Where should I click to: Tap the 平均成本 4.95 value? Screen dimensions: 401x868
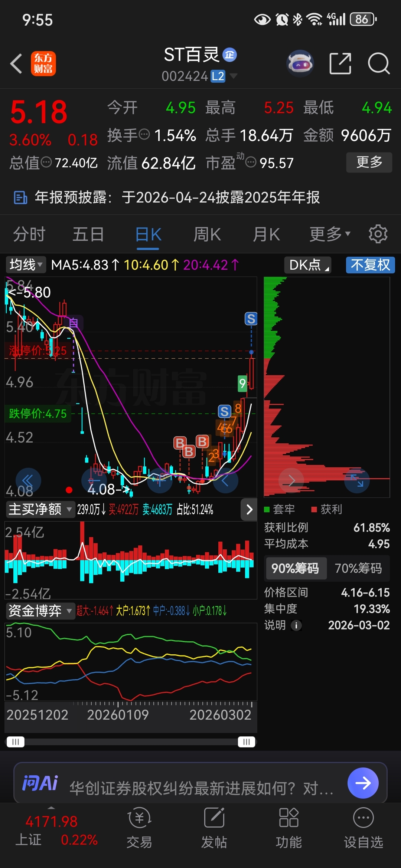point(379,544)
